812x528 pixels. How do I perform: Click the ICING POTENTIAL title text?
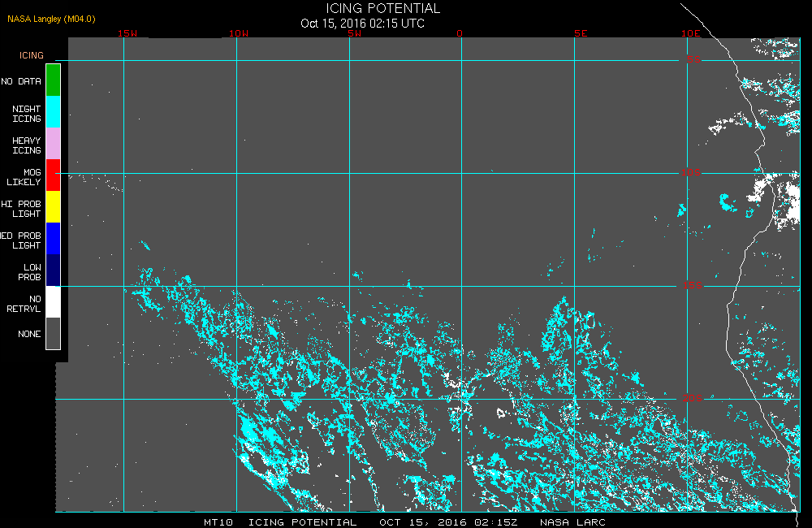[x=382, y=8]
